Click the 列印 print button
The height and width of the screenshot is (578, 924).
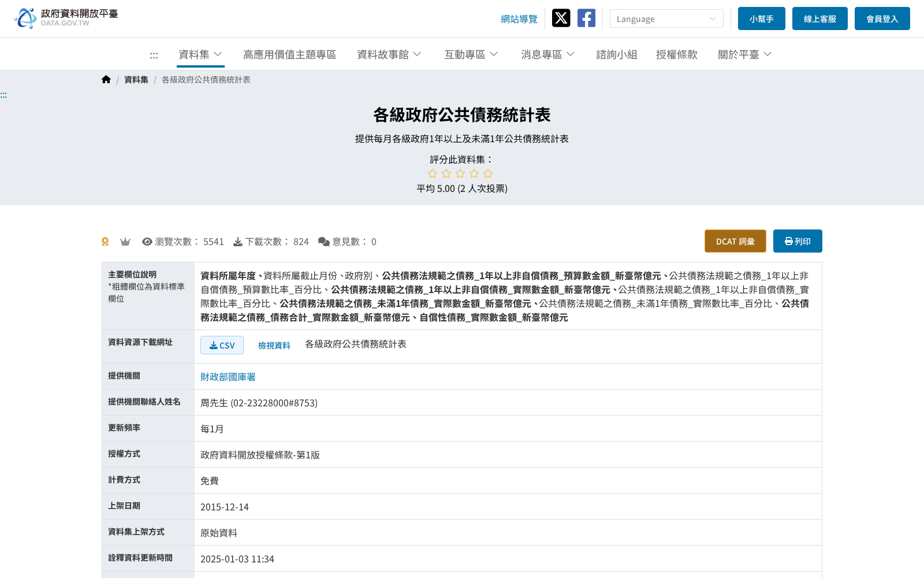(798, 241)
